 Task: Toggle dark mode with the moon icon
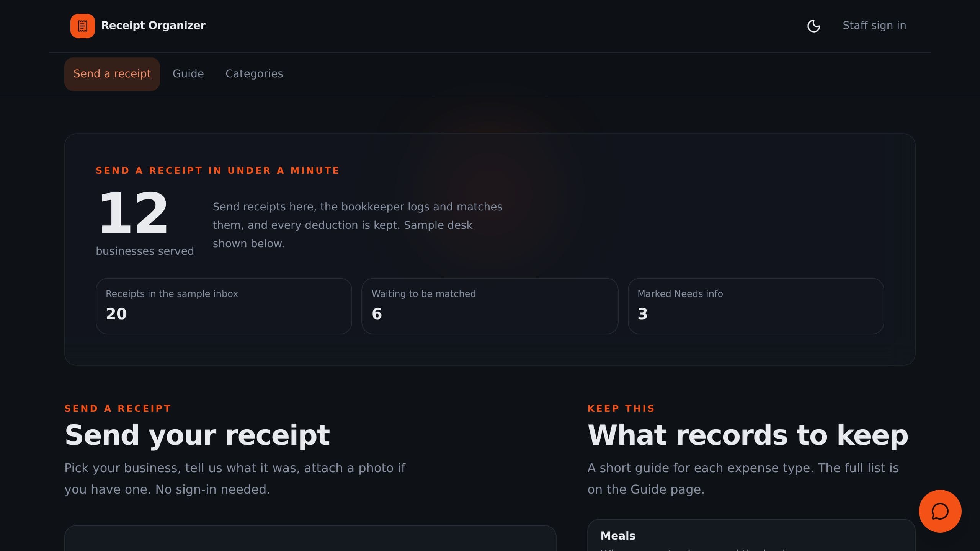[x=813, y=26]
